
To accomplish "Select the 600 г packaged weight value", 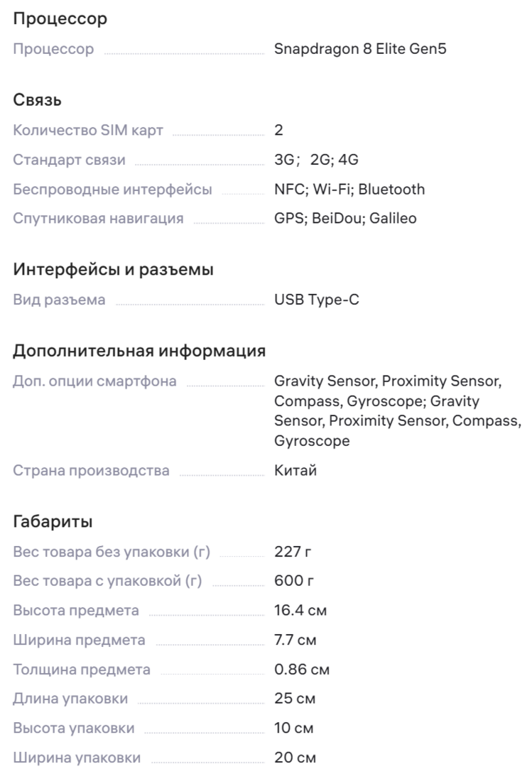I will point(294,582).
